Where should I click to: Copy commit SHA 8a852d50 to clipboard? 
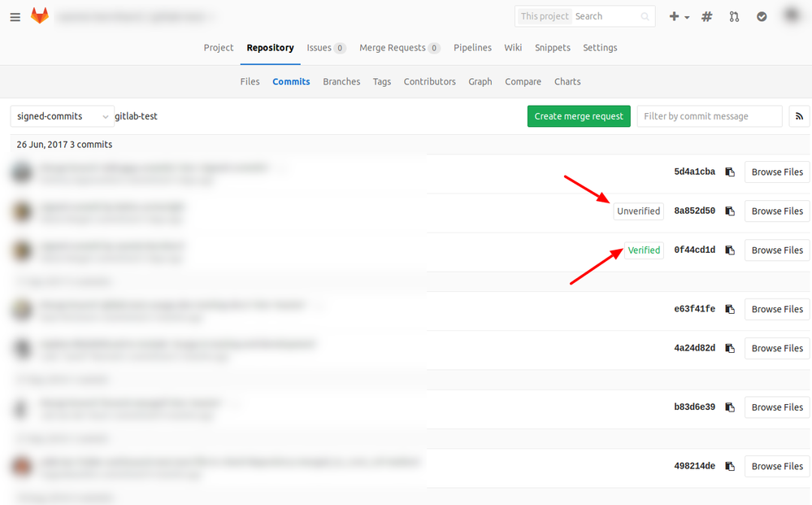point(730,211)
